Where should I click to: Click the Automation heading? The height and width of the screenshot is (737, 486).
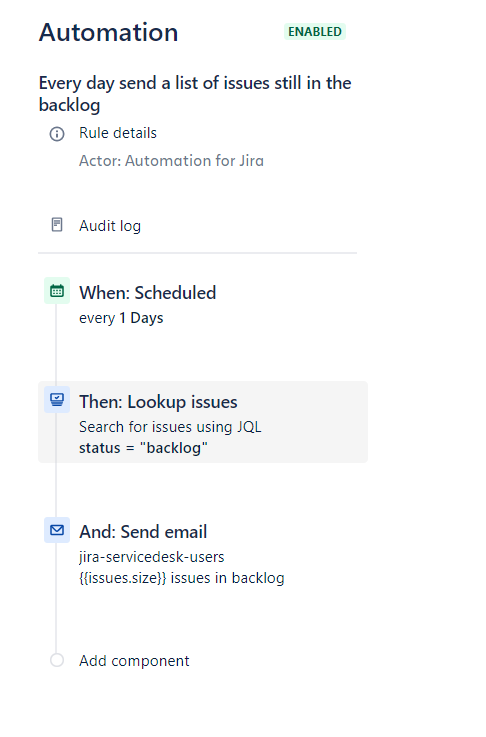tap(109, 32)
